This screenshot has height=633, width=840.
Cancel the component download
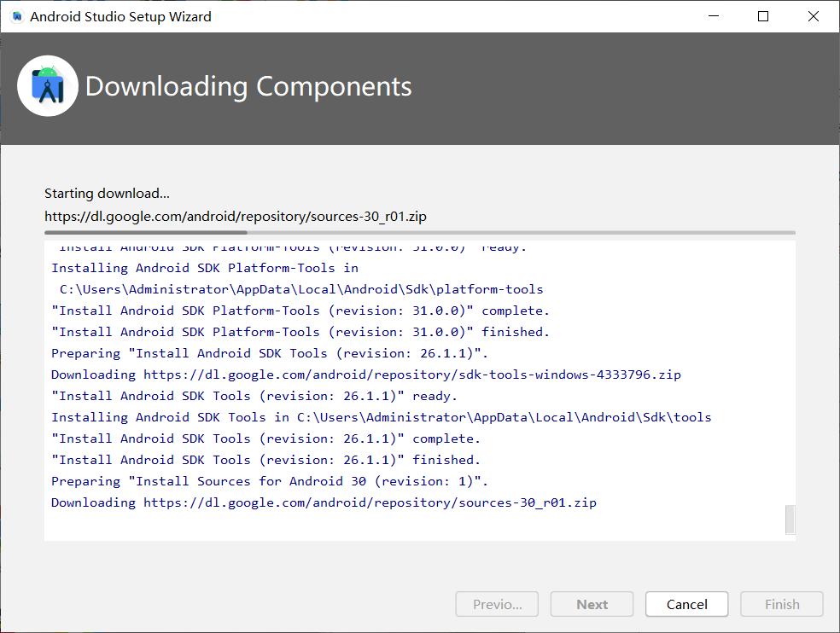(x=687, y=604)
